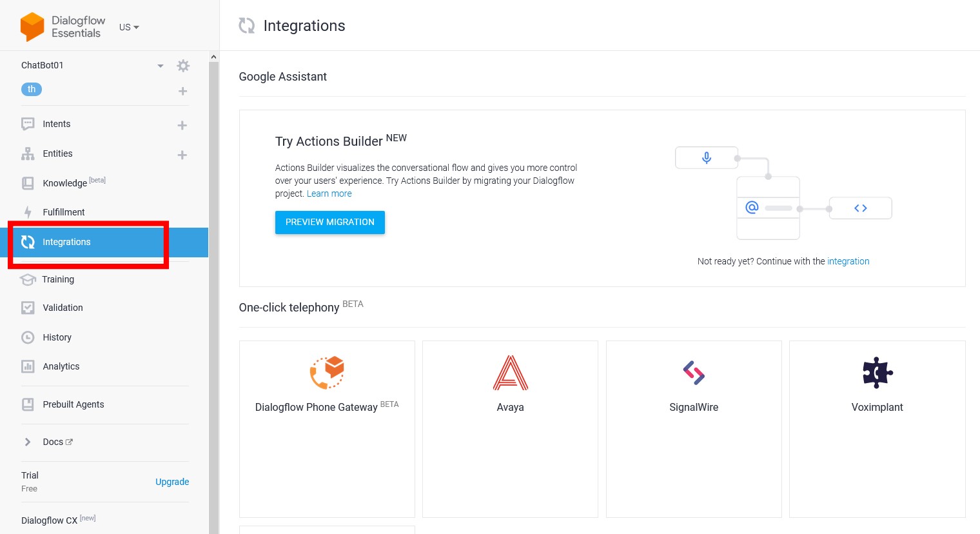Expand the Docs chevron

(x=28, y=442)
